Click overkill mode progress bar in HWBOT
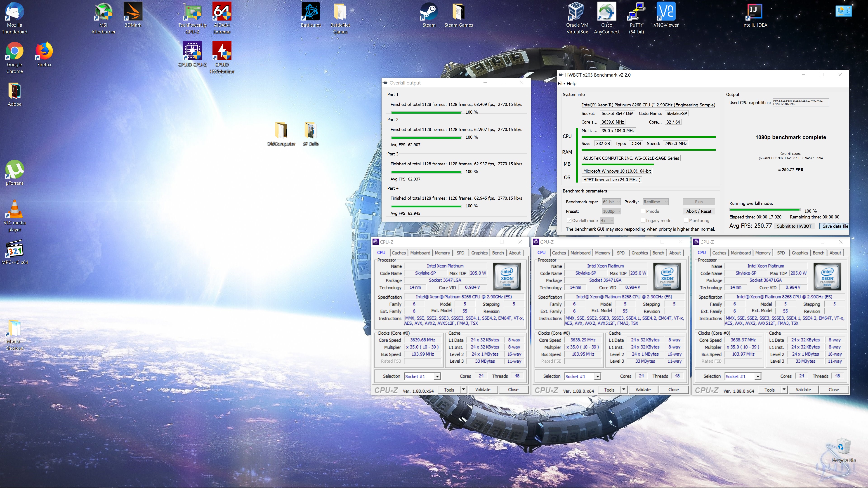The width and height of the screenshot is (868, 488). (x=764, y=210)
